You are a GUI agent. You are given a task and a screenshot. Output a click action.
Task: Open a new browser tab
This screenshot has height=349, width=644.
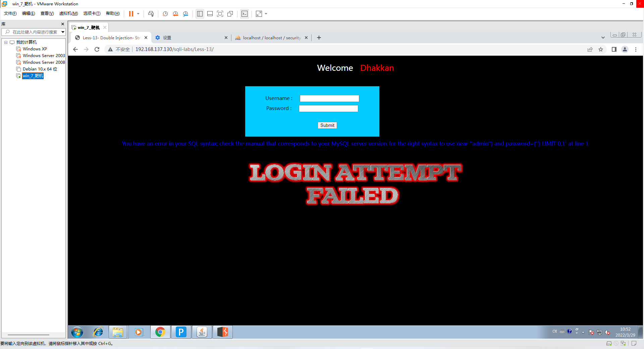tap(319, 38)
